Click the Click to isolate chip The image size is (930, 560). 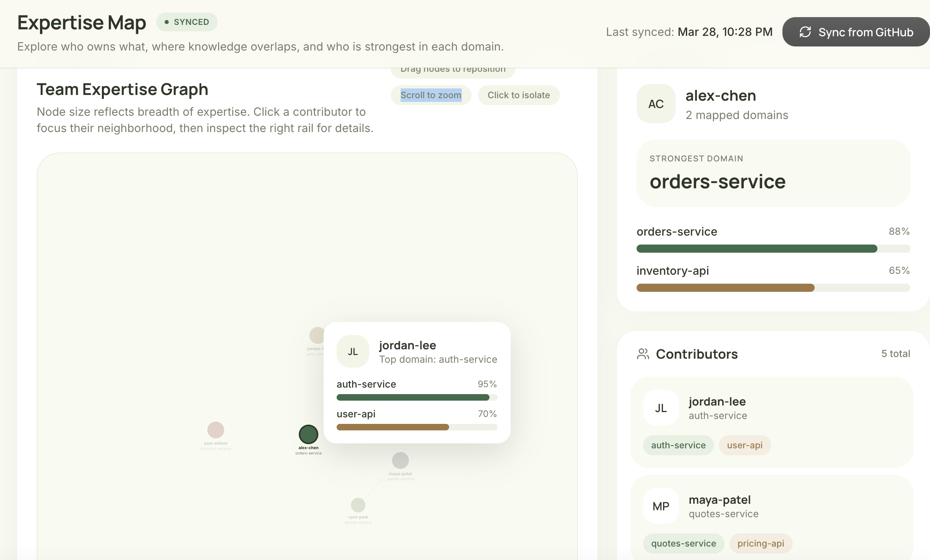518,95
